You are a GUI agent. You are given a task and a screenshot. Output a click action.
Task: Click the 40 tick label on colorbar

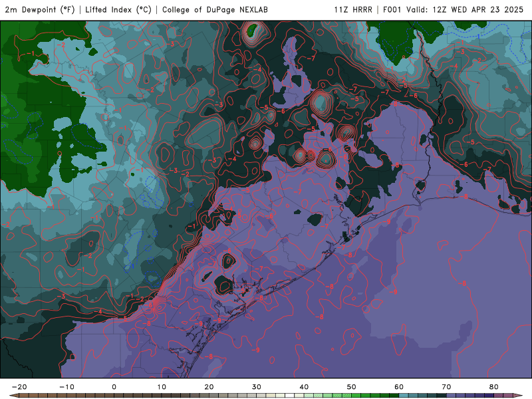304,387
